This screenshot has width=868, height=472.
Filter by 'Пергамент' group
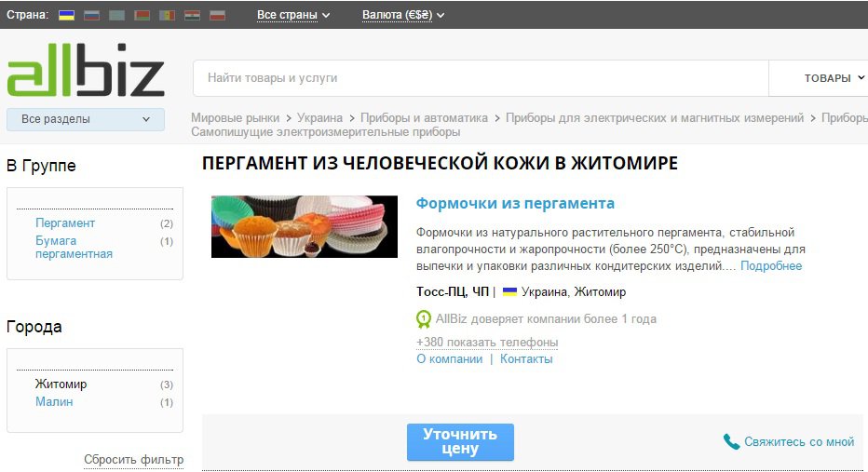coord(65,223)
